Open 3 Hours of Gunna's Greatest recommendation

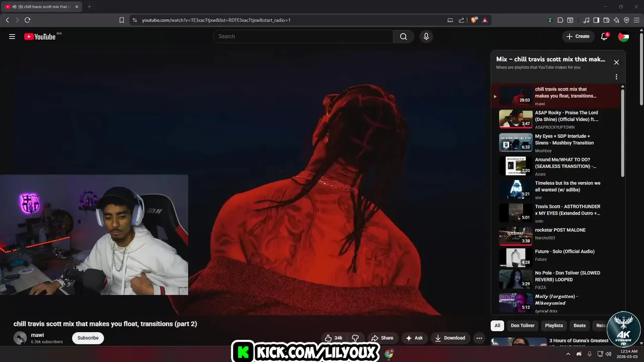click(x=579, y=340)
